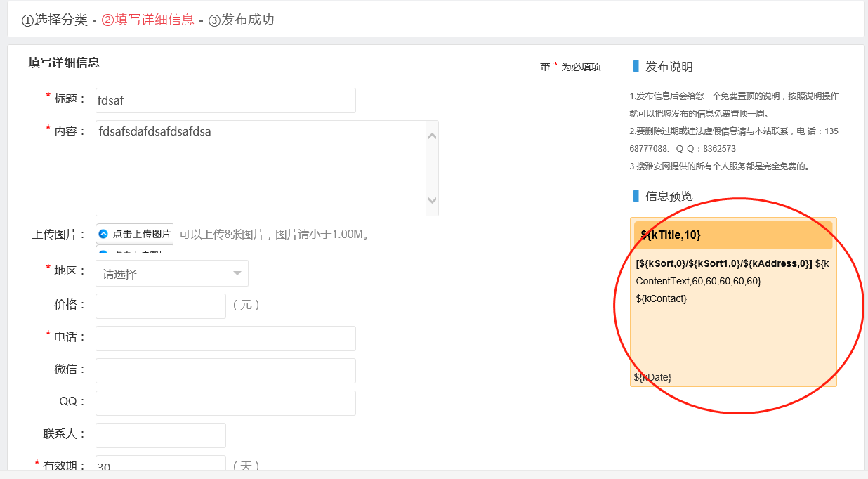The image size is (868, 479).
Task: Open the 地区 请选择 dropdown
Action: [171, 273]
